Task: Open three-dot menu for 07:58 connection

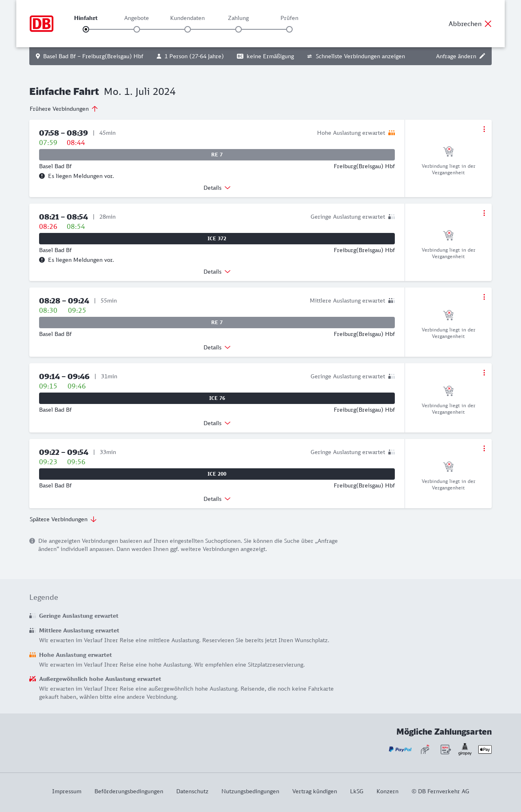Action: 484,129
